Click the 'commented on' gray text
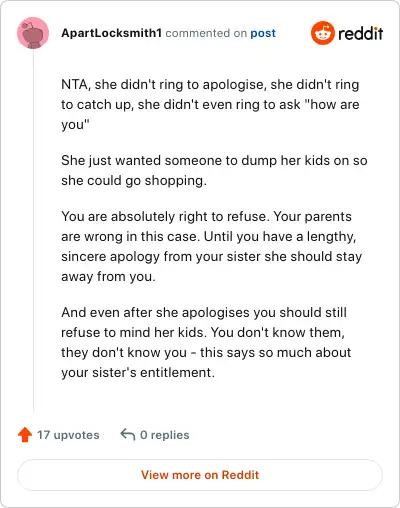This screenshot has width=400, height=508. point(206,33)
